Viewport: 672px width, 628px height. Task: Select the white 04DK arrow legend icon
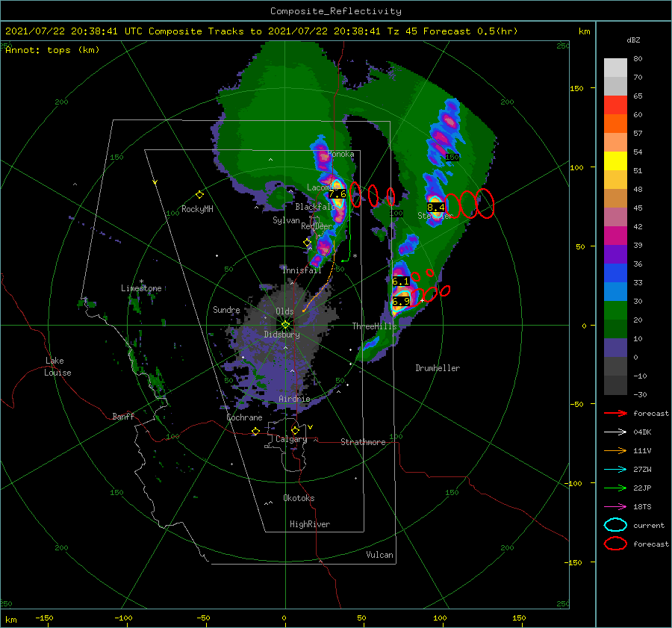click(x=615, y=432)
